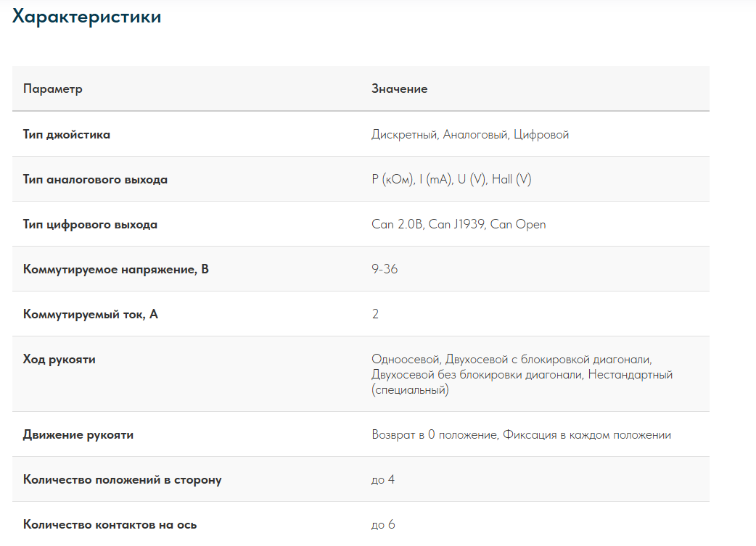Click the до 4 value
Viewport: 756px width, 546px height.
pyautogui.click(x=382, y=479)
